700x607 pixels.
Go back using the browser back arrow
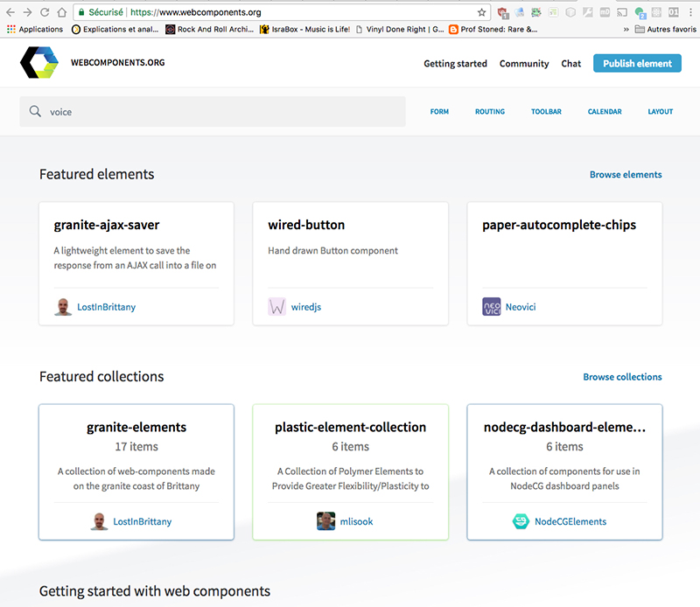[x=10, y=12]
